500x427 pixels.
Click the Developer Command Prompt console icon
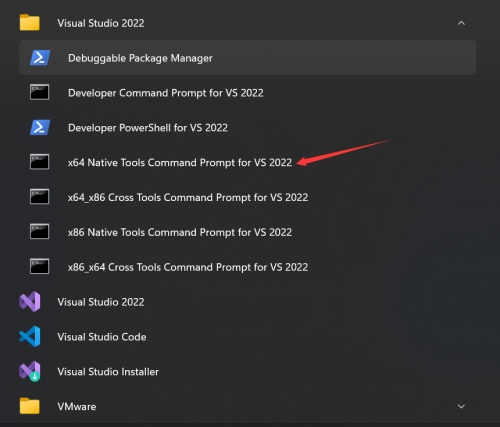coord(39,92)
